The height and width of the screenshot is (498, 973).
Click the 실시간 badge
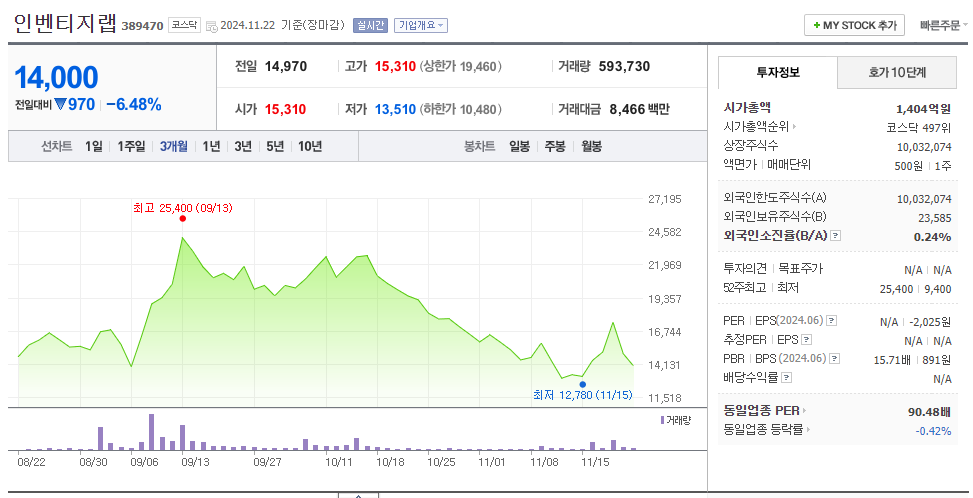[x=370, y=25]
